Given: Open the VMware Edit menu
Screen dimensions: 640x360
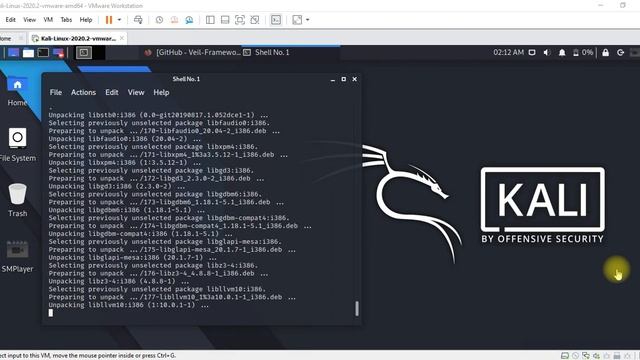Looking at the screenshot, I should coord(11,20).
